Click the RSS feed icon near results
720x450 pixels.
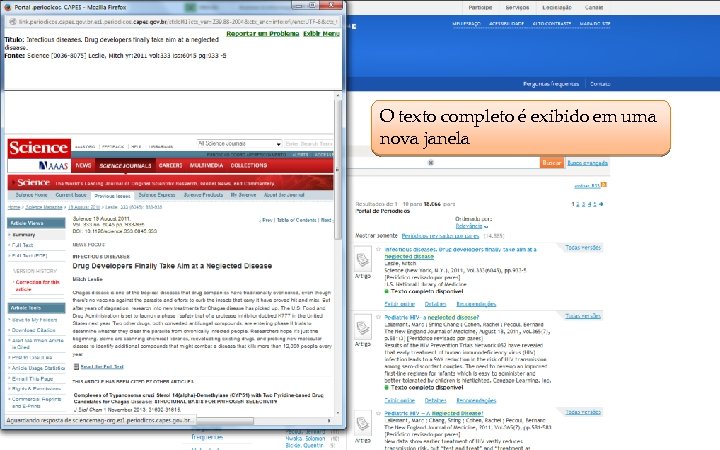tap(604, 185)
